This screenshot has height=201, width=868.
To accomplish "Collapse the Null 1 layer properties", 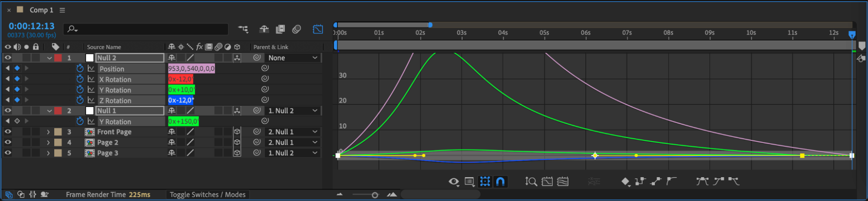I will click(x=50, y=111).
